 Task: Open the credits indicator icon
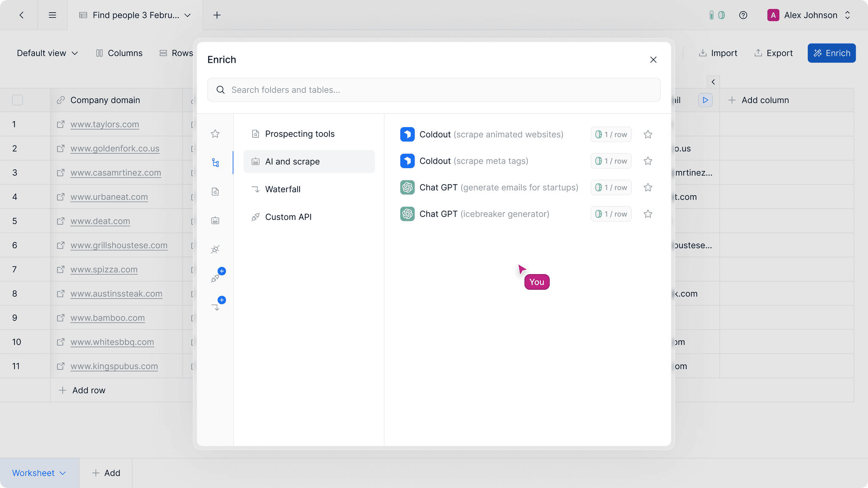717,15
